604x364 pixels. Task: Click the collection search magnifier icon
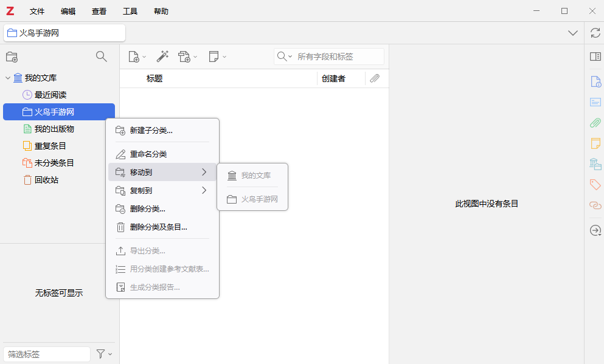[x=102, y=57]
